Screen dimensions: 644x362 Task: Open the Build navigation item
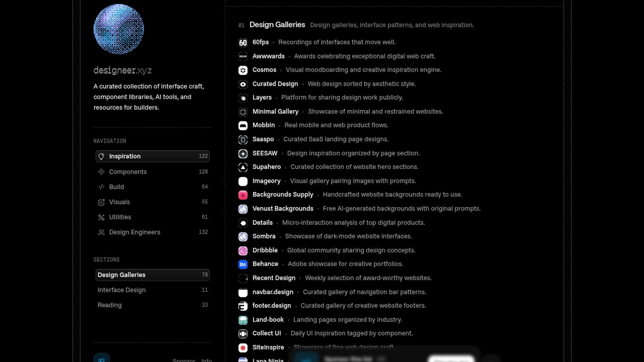tap(153, 187)
